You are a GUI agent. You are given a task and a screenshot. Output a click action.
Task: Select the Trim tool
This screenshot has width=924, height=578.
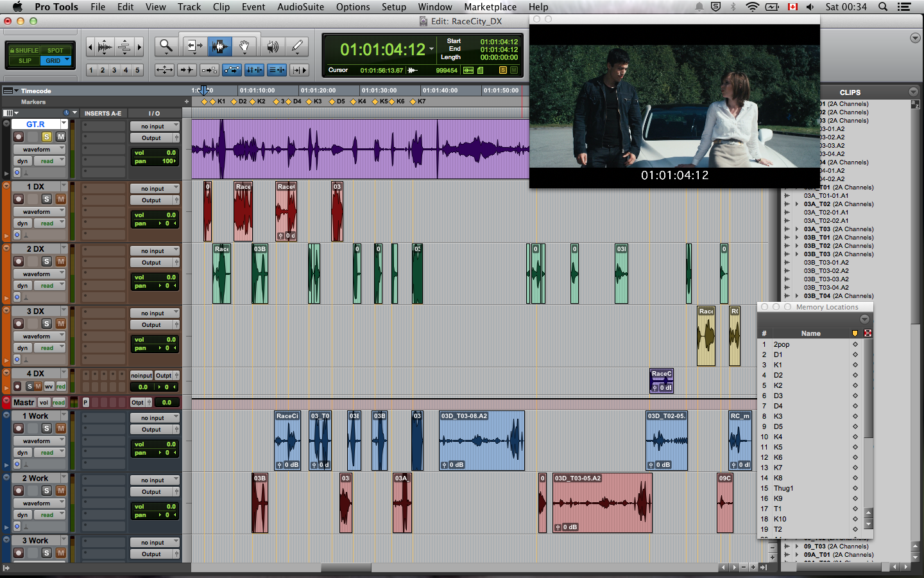193,46
